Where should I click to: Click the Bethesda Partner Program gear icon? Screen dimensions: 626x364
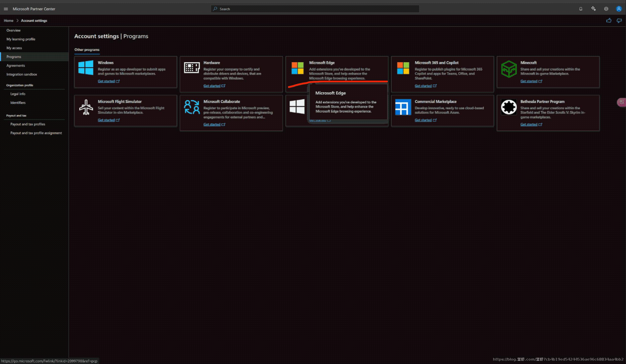click(x=508, y=107)
